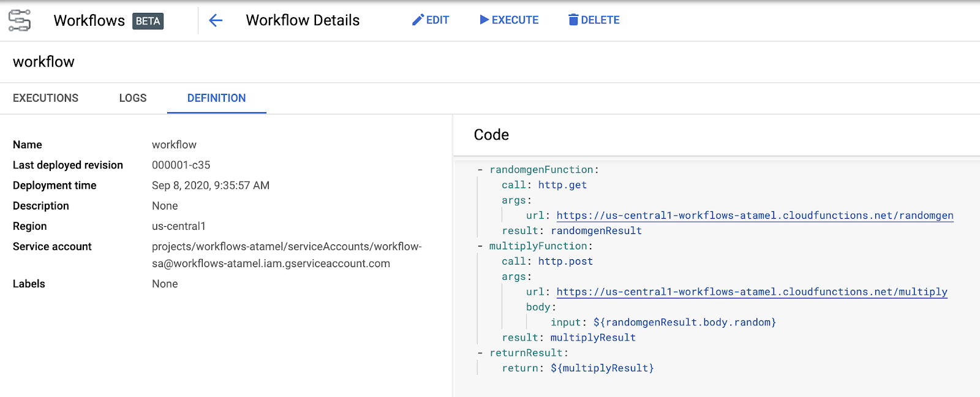This screenshot has height=397, width=980.
Task: Click the revision value 000001-c35
Action: click(181, 165)
